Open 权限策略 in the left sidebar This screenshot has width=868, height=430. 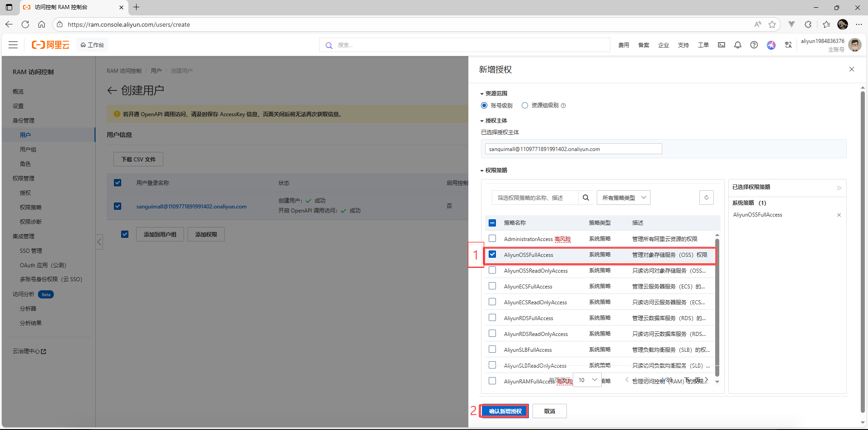point(31,207)
